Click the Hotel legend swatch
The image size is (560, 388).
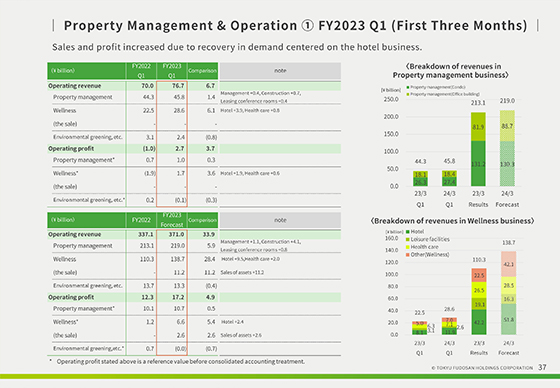coord(408,232)
